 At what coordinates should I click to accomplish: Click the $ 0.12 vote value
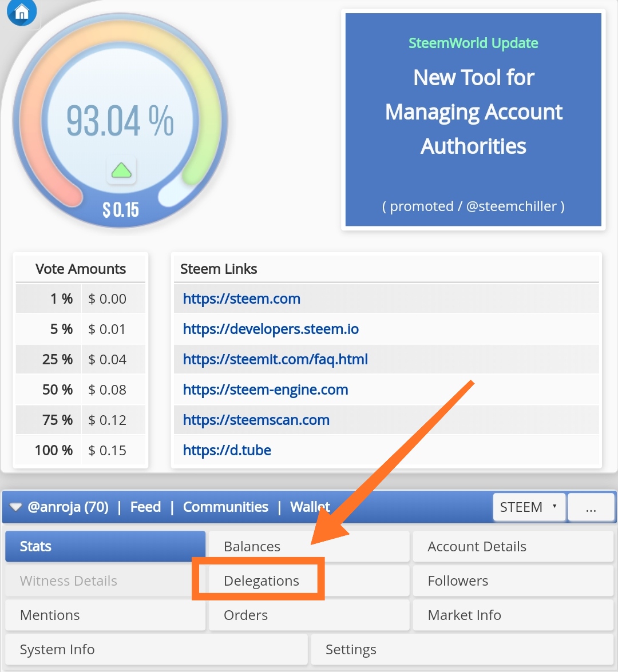(107, 420)
